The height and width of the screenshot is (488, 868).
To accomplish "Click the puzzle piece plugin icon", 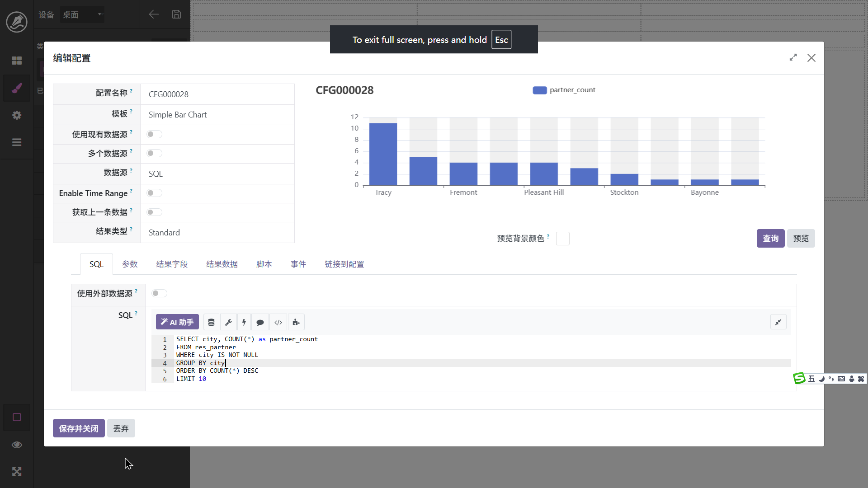I will 296,322.
